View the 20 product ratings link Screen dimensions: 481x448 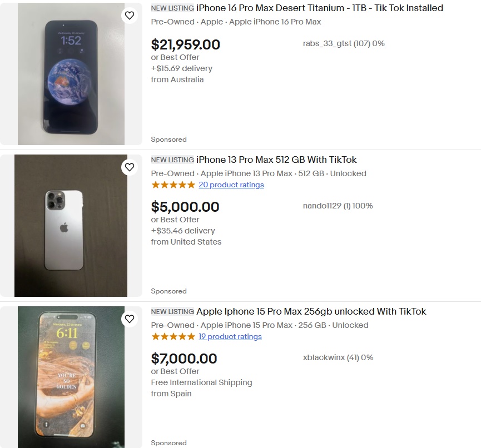[231, 185]
